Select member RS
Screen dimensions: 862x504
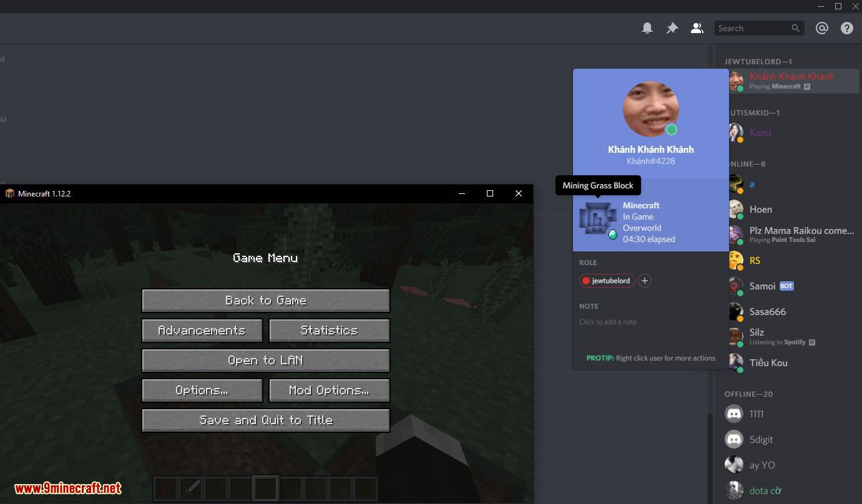(790, 261)
